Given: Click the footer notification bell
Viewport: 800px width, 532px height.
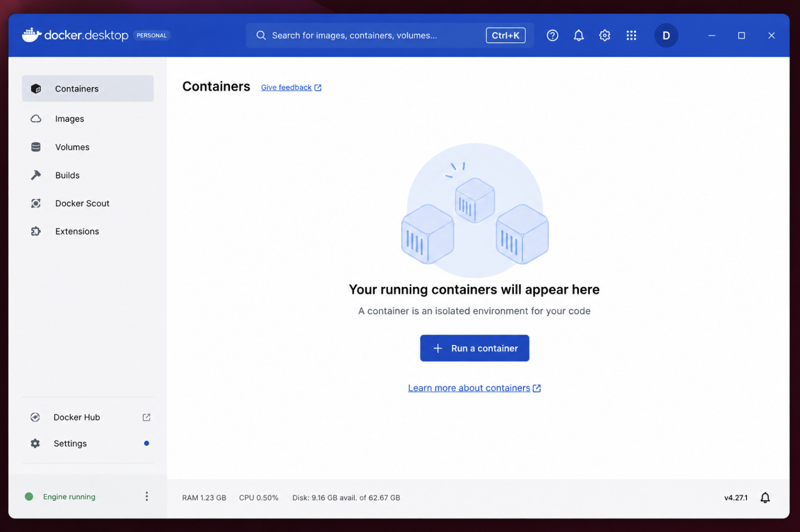Looking at the screenshot, I should point(765,497).
